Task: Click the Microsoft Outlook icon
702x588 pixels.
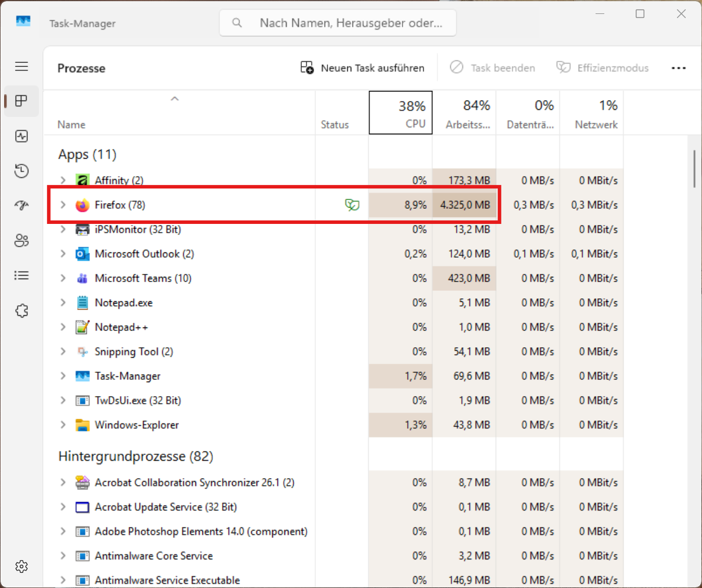Action: [x=83, y=254]
